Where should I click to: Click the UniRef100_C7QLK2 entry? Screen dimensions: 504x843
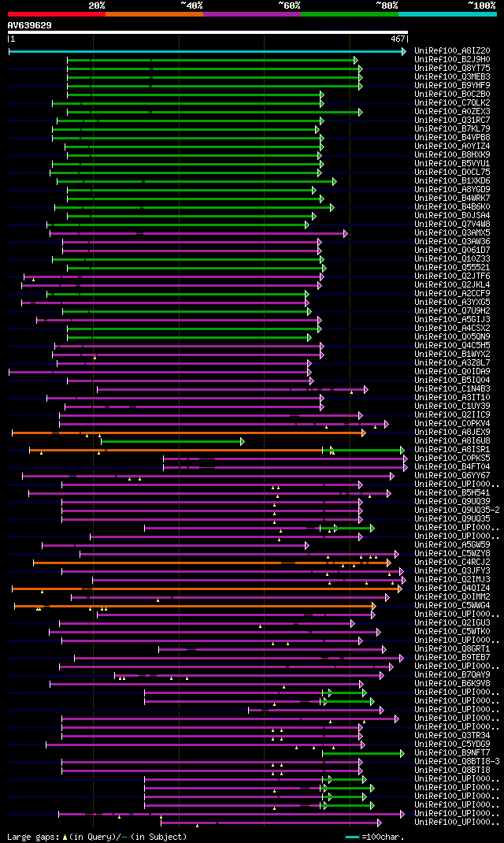pos(452,103)
